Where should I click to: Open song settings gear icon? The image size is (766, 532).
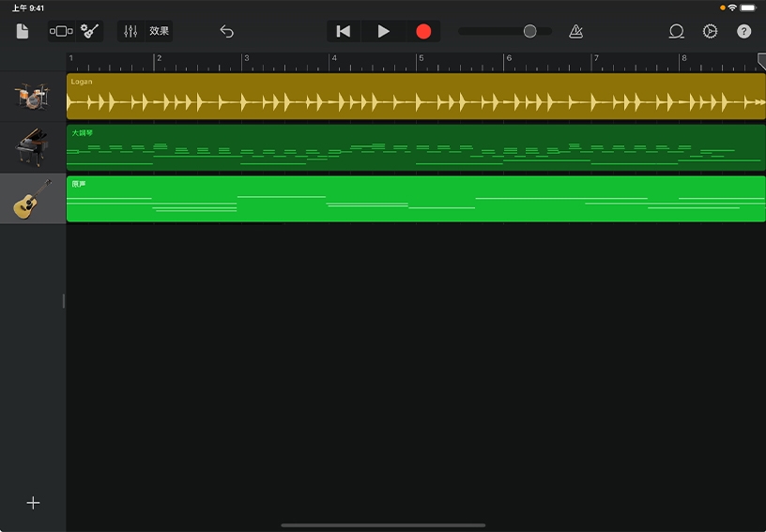710,31
